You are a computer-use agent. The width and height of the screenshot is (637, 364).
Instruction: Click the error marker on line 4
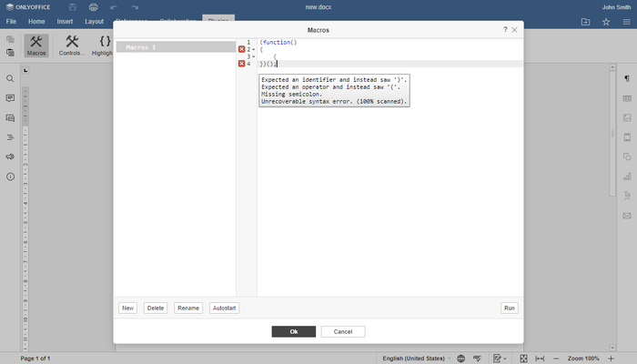coord(242,64)
